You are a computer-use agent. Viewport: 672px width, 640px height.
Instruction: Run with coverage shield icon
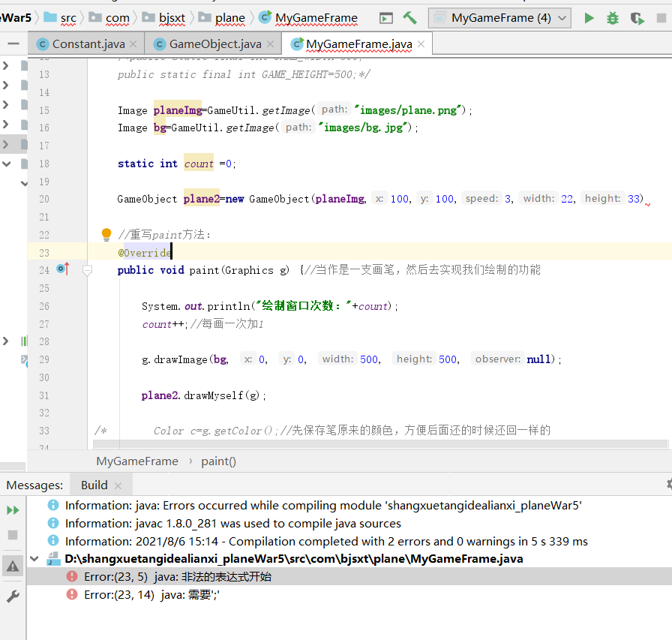point(637,18)
